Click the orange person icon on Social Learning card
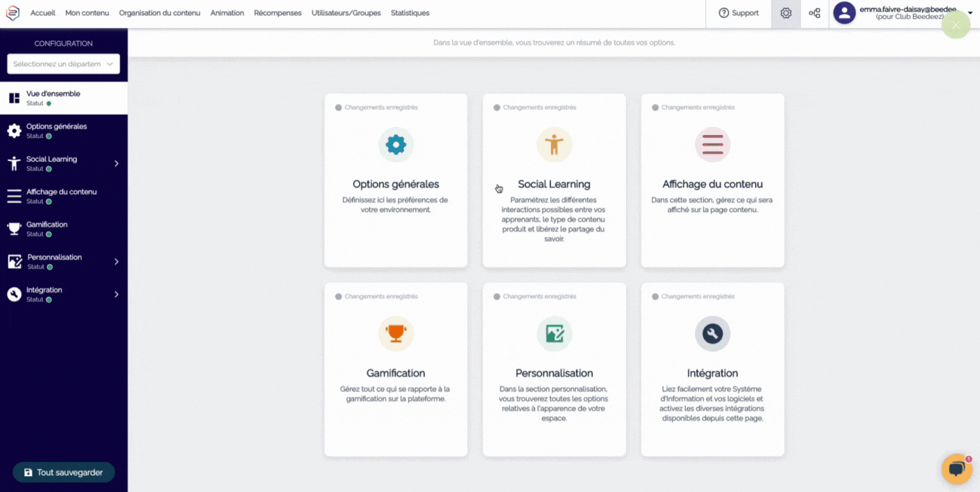Image resolution: width=980 pixels, height=492 pixels. (554, 145)
